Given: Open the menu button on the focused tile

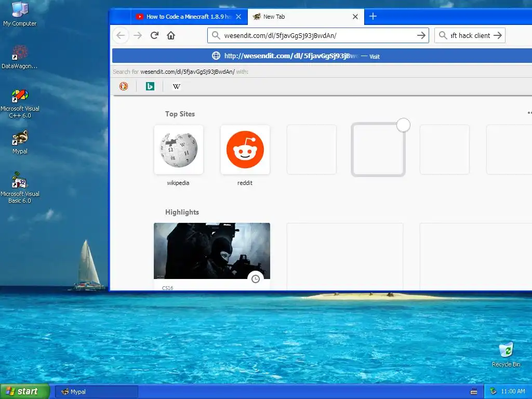Looking at the screenshot, I should click(x=403, y=125).
